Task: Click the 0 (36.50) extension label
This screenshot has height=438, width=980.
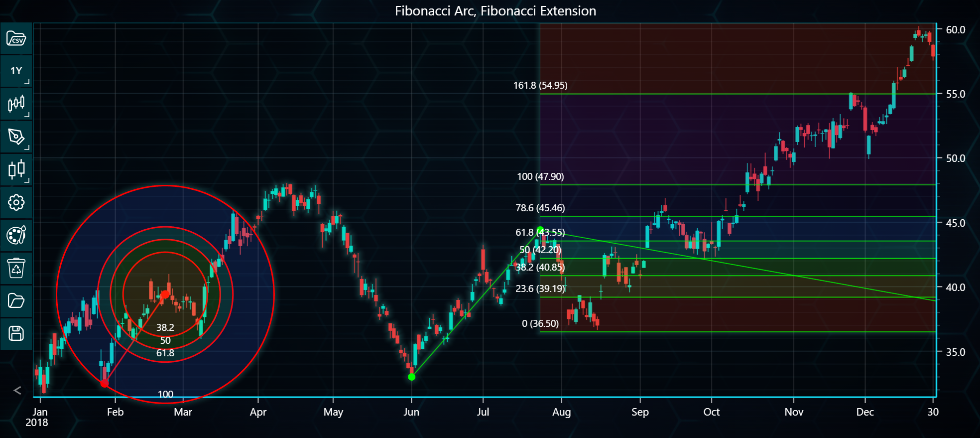Action: [x=540, y=323]
